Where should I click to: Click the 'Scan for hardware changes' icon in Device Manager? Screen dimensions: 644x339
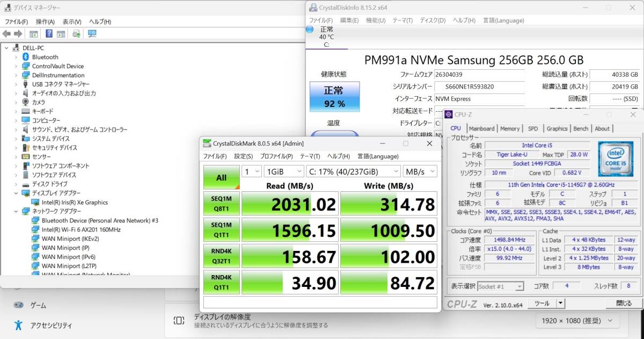91,33
